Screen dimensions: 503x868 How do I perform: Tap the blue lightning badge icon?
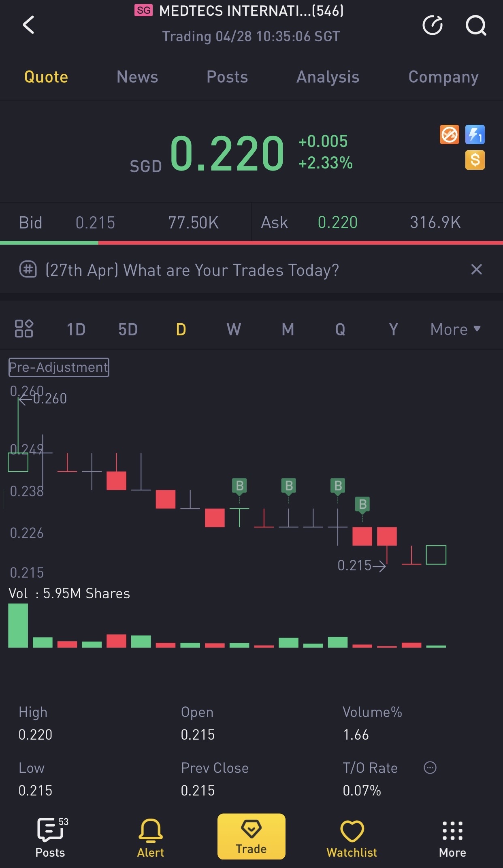475,134
